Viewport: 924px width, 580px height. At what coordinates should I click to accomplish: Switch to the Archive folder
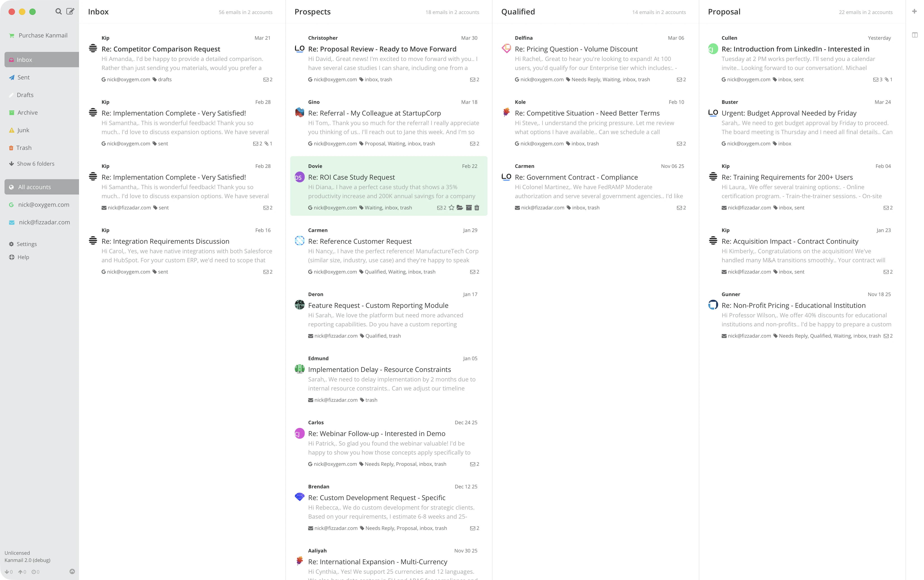(x=27, y=112)
